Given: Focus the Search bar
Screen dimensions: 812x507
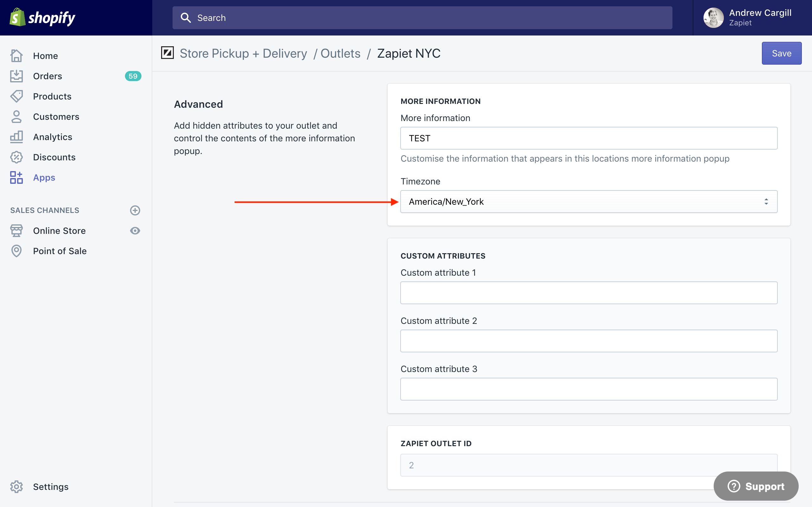Looking at the screenshot, I should coord(422,18).
